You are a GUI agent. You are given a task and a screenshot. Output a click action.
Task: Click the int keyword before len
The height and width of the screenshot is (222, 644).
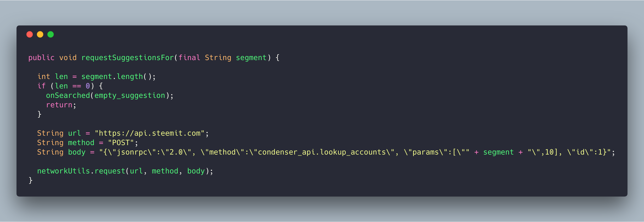pos(44,77)
